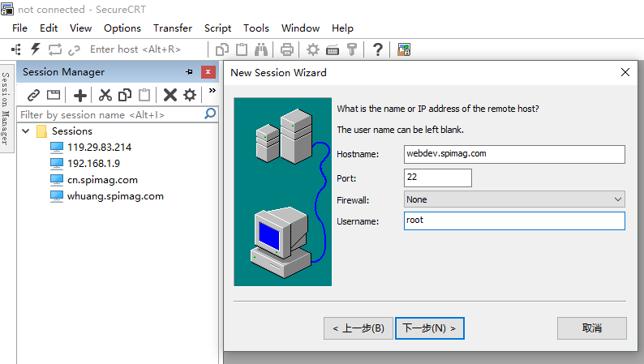This screenshot has height=364, width=644.
Task: Click the Quick Connect lightning icon
Action: pos(36,49)
